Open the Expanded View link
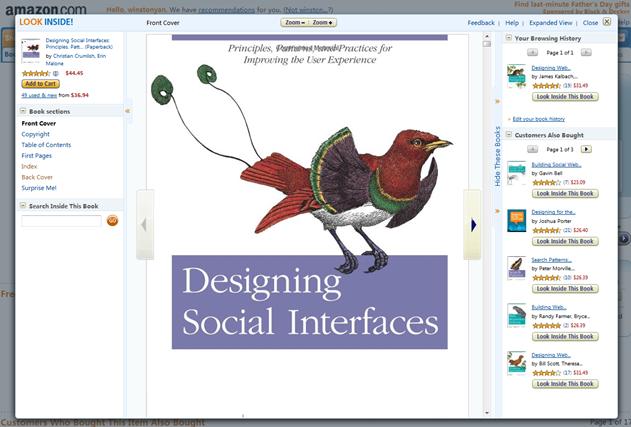 tap(551, 22)
